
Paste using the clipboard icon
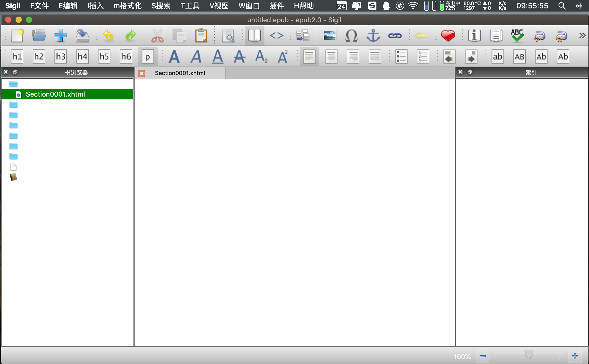click(x=201, y=35)
